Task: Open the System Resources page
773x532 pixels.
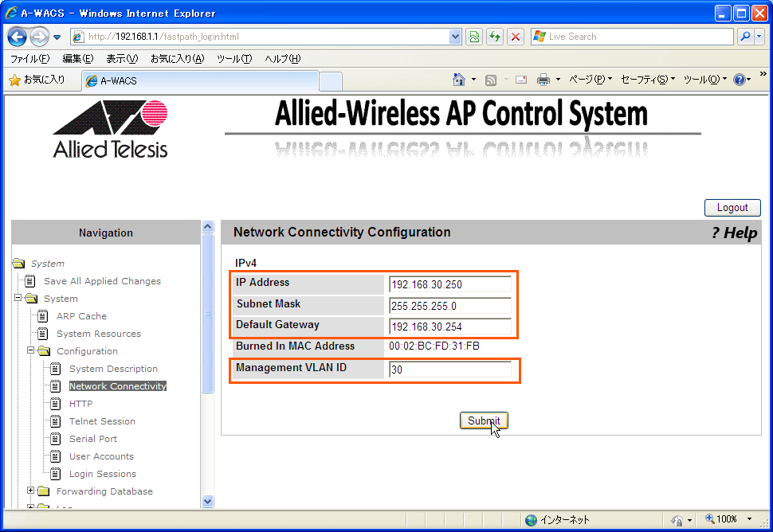Action: point(99,334)
